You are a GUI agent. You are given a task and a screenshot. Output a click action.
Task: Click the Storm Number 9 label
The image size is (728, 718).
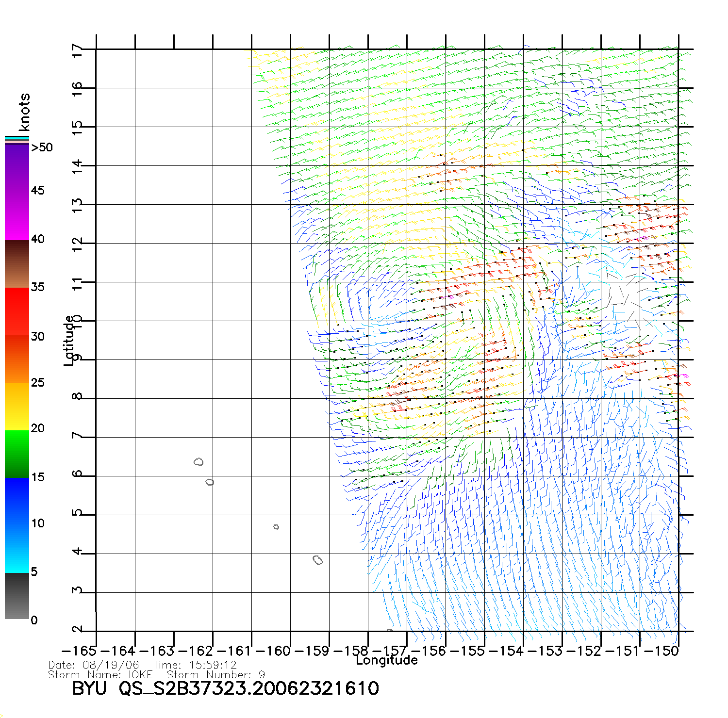click(216, 675)
